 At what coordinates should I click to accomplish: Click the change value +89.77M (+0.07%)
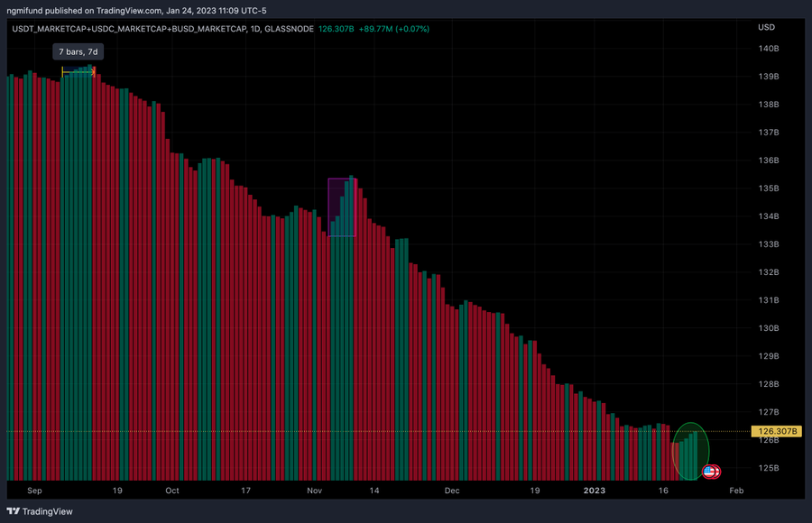[x=394, y=29]
